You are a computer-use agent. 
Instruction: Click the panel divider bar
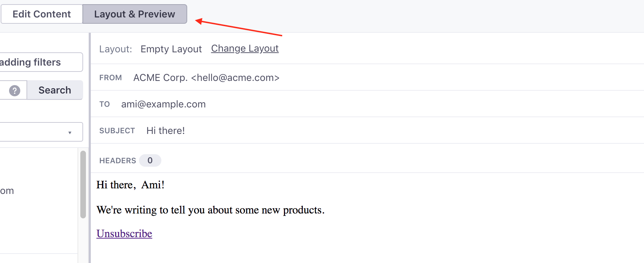tap(90, 148)
